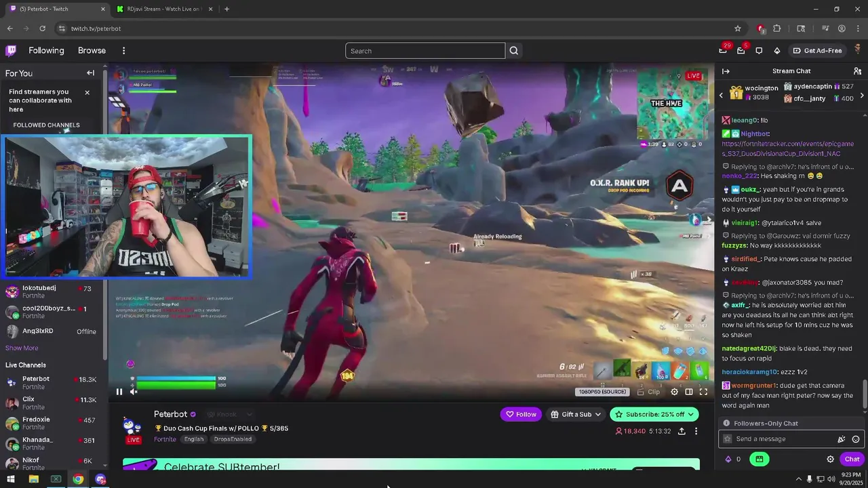Enter fullscreen on the video player
Image resolution: width=868 pixels, height=488 pixels.
(x=704, y=392)
